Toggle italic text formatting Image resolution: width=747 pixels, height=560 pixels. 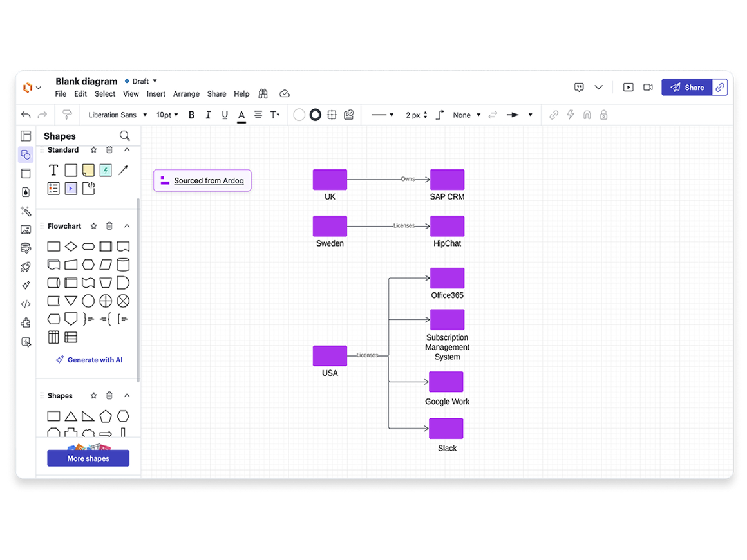pos(208,115)
